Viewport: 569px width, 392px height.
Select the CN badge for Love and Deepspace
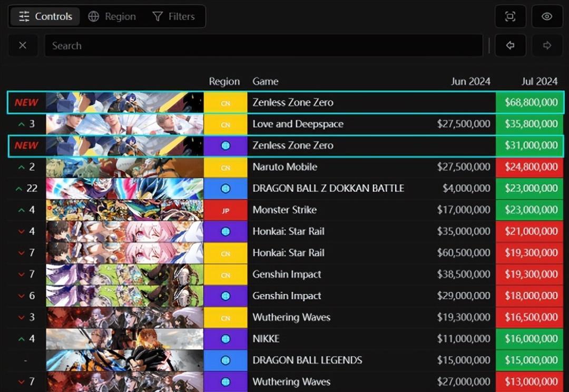(x=225, y=124)
